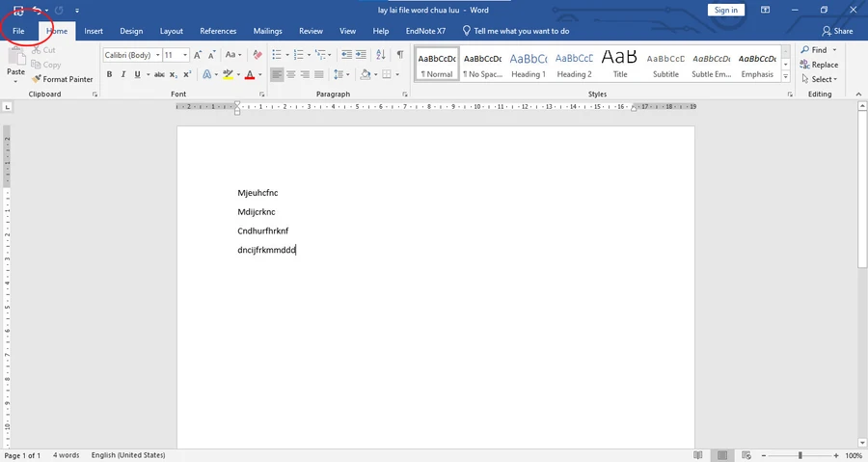Image resolution: width=868 pixels, height=462 pixels.
Task: Expand the Styles gallery more arrow
Action: [785, 77]
